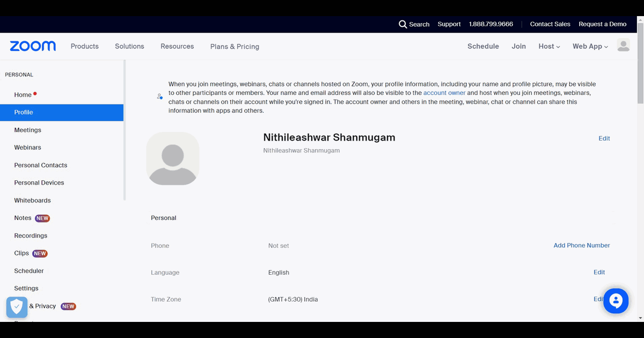Open the Solutions menu
This screenshot has width=644, height=338.
[129, 46]
